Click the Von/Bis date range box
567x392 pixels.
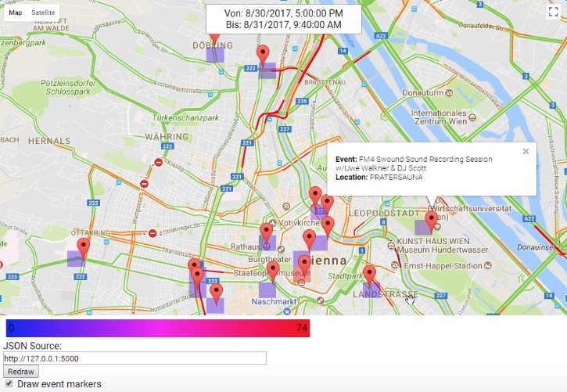[283, 19]
